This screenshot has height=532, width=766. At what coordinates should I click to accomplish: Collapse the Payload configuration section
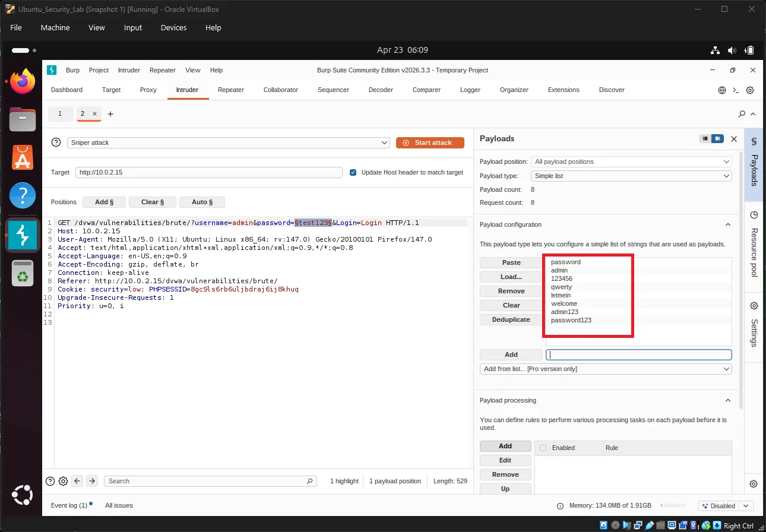728,224
